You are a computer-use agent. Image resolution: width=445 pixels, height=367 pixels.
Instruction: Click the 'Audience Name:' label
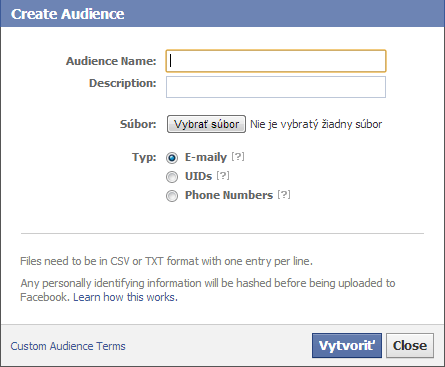tap(111, 61)
